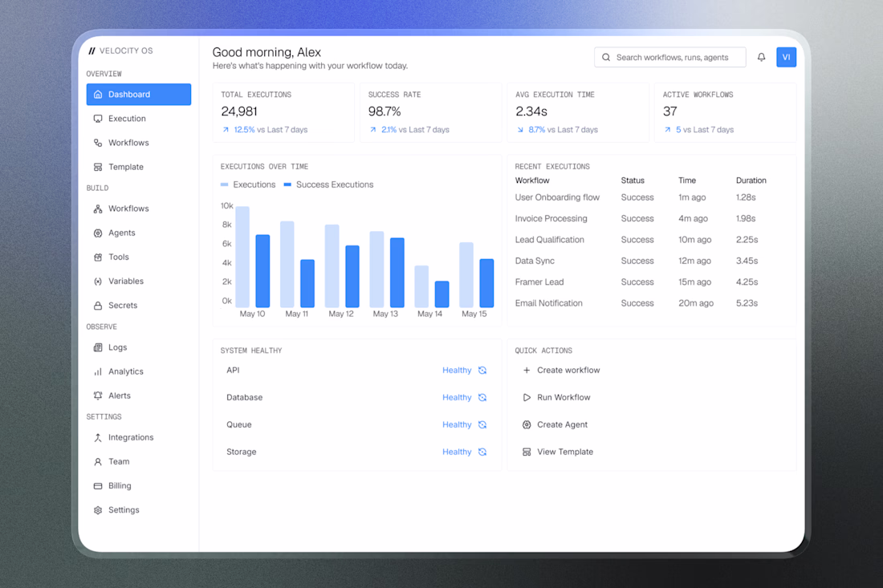This screenshot has width=883, height=588.
Task: Open the Framer Lead execution row
Action: click(x=652, y=282)
